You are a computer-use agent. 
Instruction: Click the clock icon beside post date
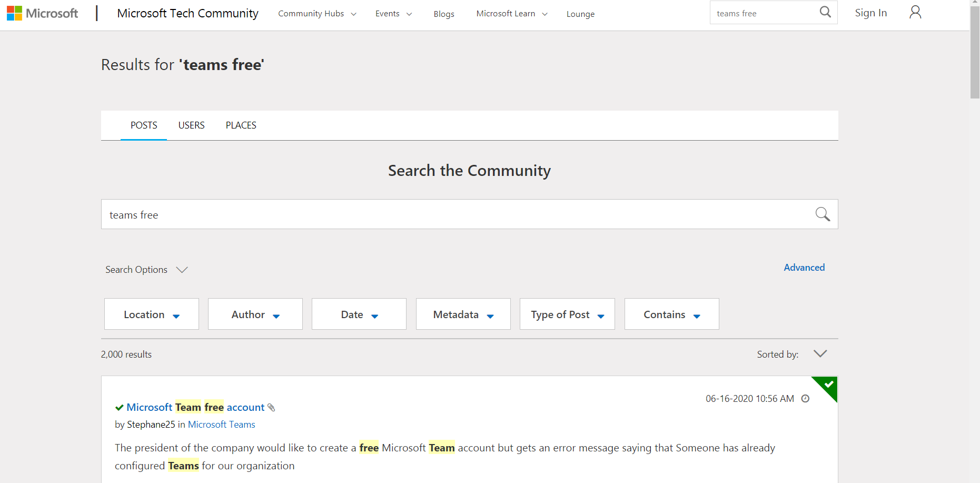[805, 399]
